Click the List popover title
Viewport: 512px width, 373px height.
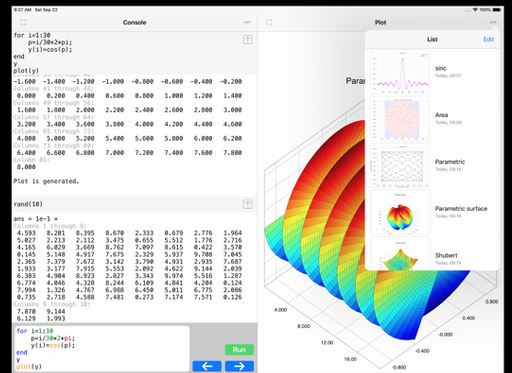[x=432, y=39]
